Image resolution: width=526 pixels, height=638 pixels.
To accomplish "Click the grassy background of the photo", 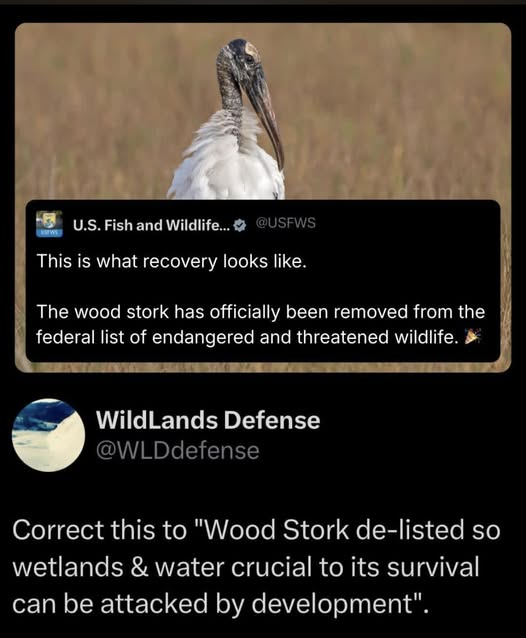I will click(x=391, y=114).
